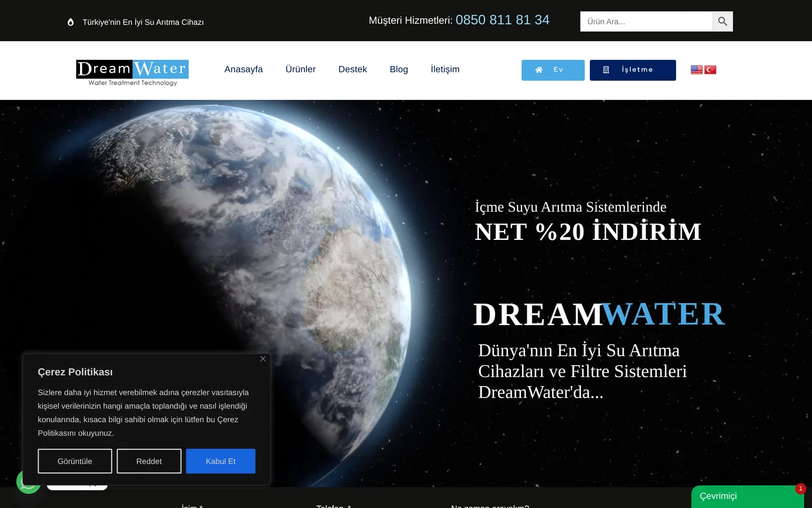Click the Reddet cookie button
The image size is (812, 508).
149,461
